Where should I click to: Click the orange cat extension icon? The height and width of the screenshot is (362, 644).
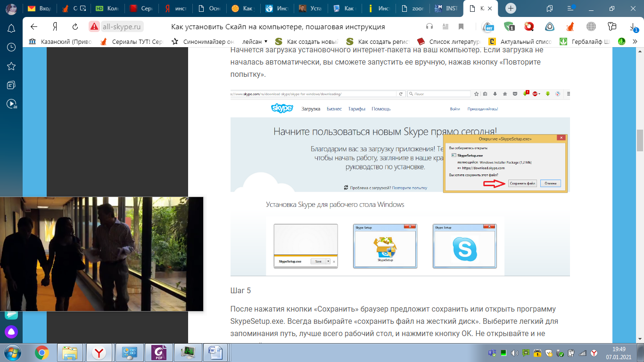[570, 26]
